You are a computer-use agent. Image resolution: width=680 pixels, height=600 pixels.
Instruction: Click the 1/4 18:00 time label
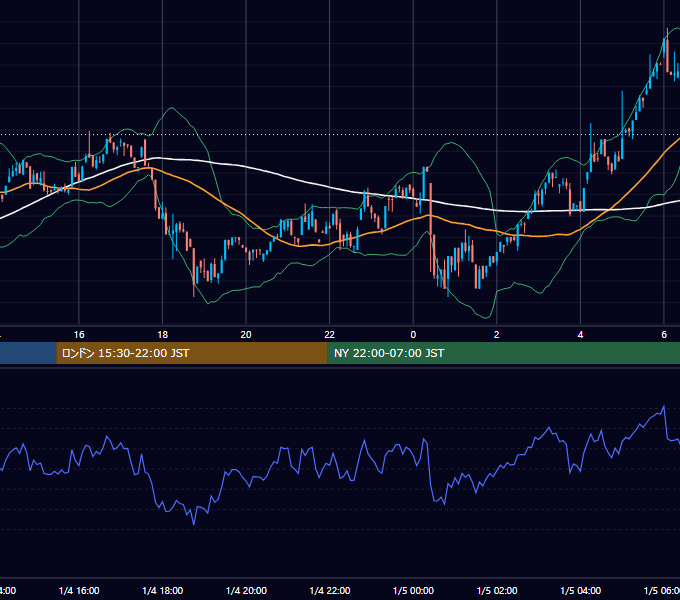click(163, 591)
